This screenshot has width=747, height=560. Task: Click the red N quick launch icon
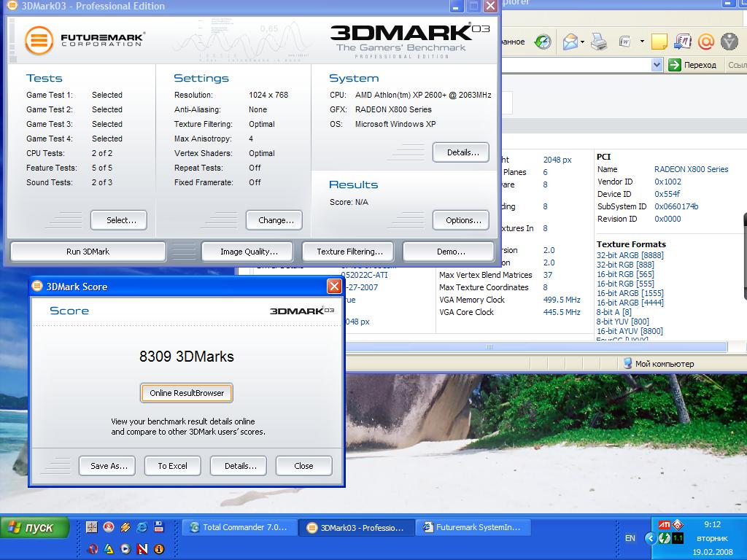point(142,548)
